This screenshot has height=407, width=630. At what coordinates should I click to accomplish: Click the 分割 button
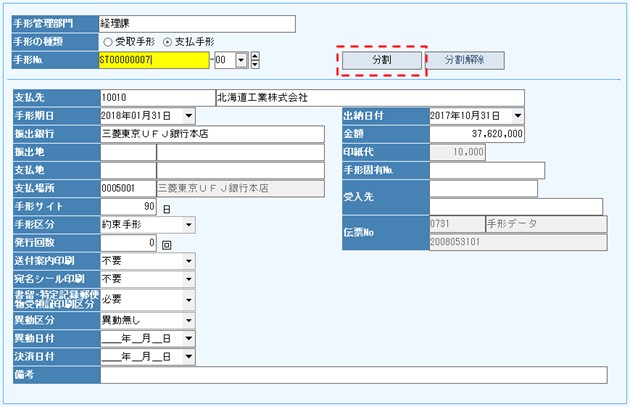point(381,61)
